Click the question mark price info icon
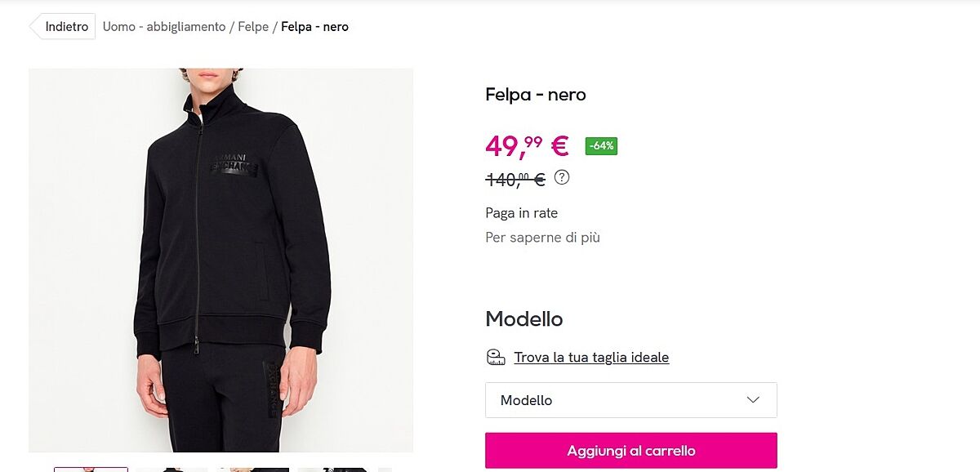The height and width of the screenshot is (472, 980). [562, 177]
